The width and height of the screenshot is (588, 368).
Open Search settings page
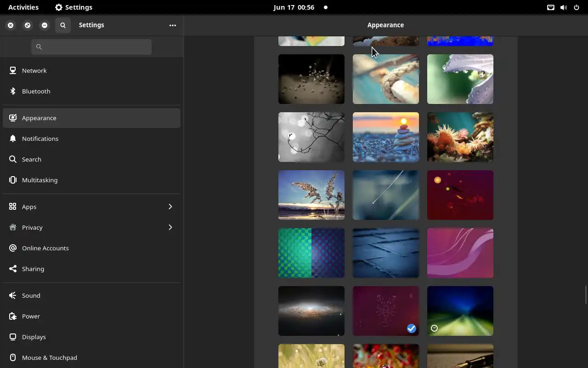click(91, 159)
